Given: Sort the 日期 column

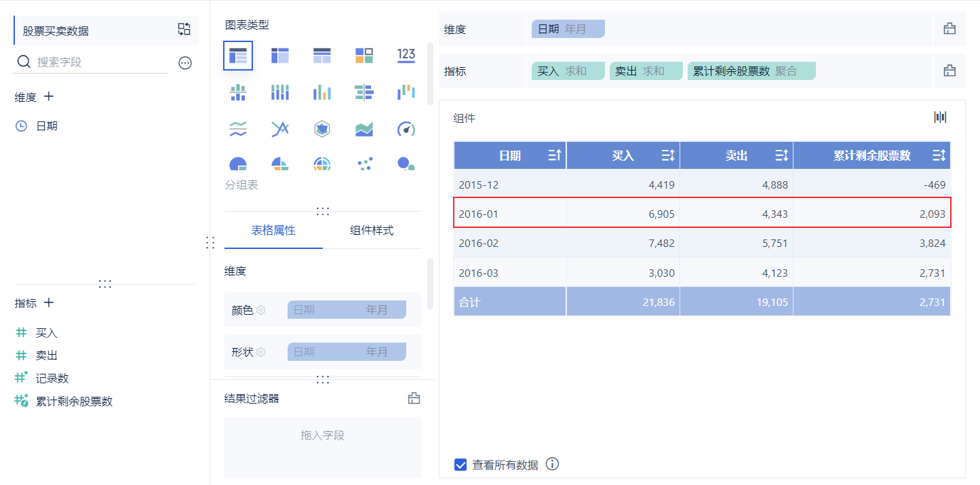Looking at the screenshot, I should coord(554,156).
